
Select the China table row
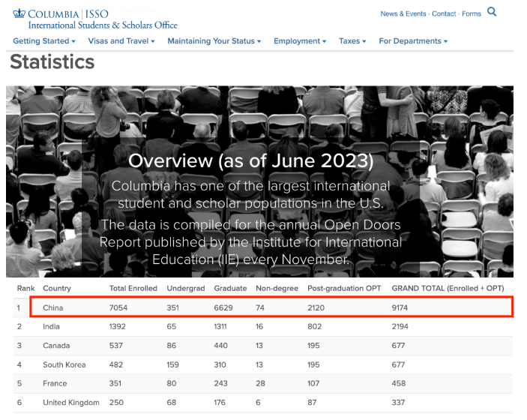tap(271, 307)
